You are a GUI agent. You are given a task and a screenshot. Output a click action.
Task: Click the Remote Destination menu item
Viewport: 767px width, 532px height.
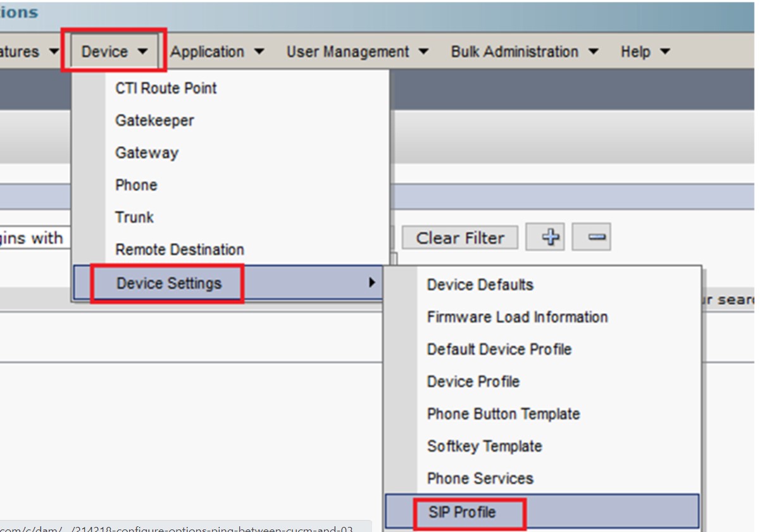(x=179, y=249)
